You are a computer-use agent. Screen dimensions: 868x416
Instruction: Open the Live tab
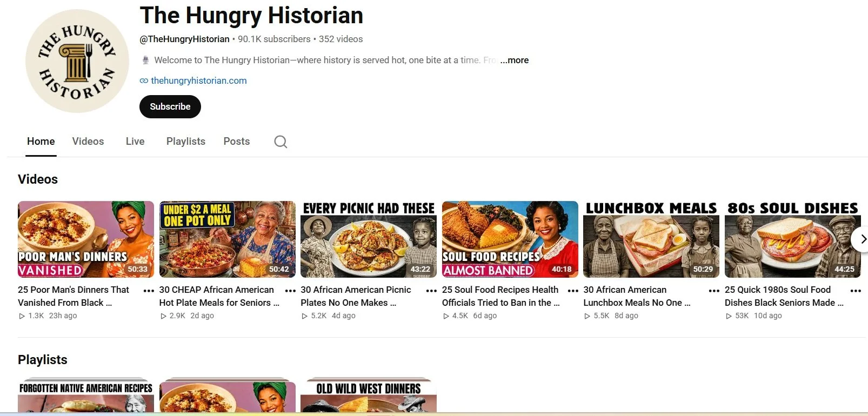[x=135, y=142]
